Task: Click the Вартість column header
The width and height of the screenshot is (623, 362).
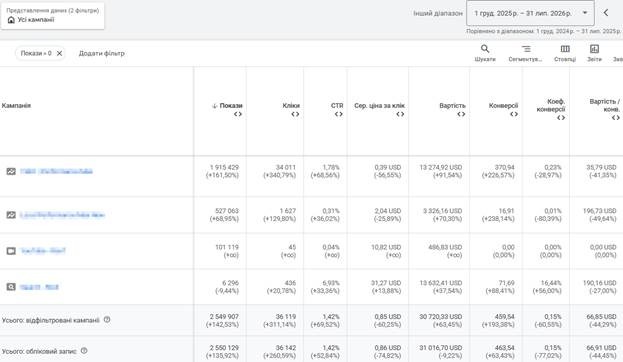Action: click(452, 105)
